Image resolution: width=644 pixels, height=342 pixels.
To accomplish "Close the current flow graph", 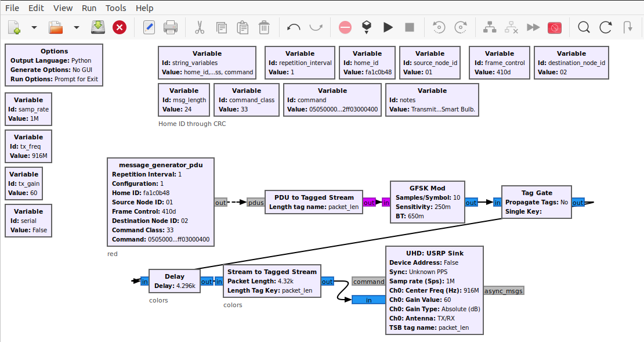I will tap(120, 27).
